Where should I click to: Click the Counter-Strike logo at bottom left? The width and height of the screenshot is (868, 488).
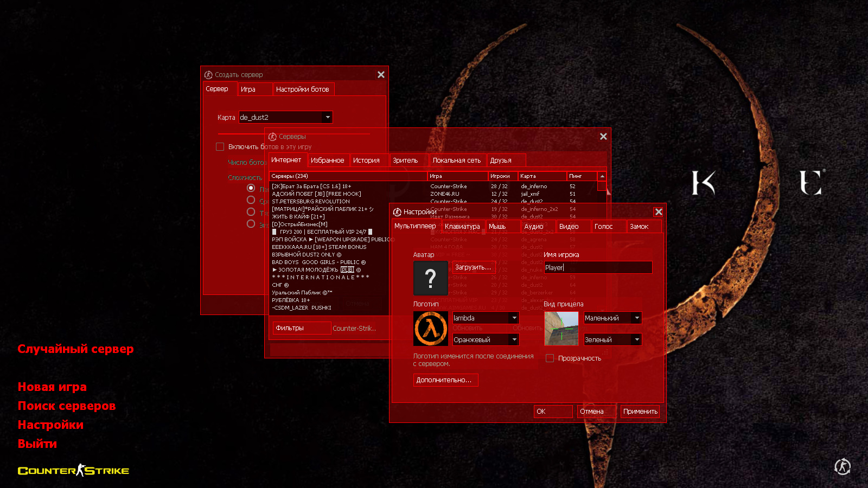click(x=73, y=471)
